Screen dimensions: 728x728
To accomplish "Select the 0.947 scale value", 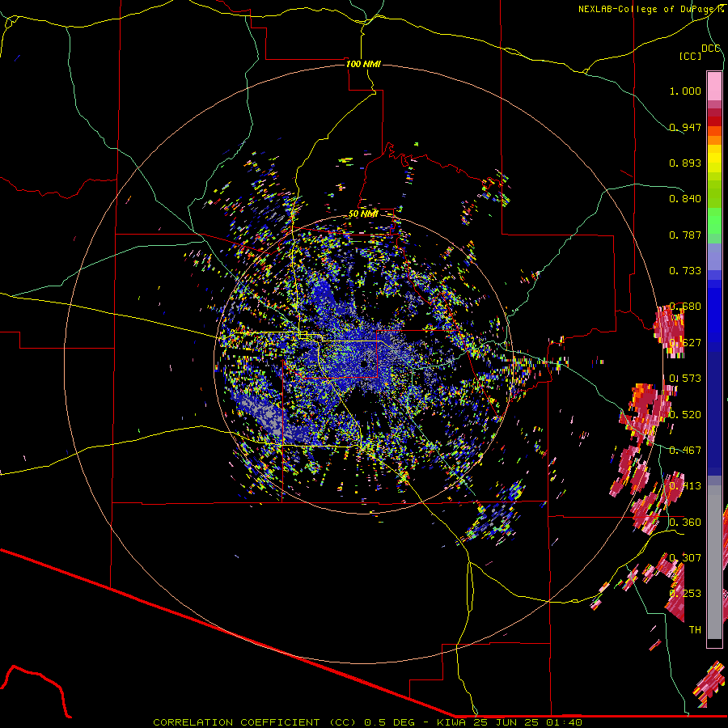I will (685, 127).
